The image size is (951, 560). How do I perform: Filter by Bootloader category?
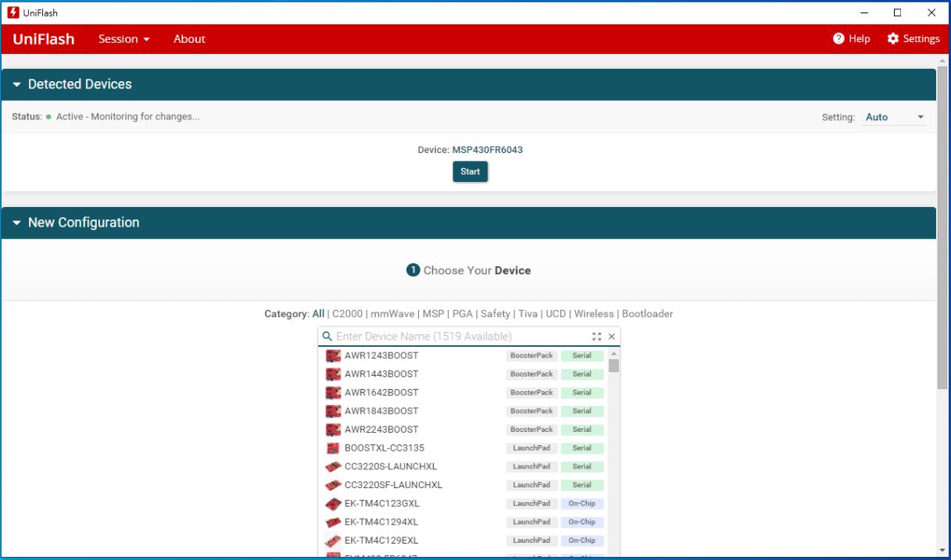(647, 314)
